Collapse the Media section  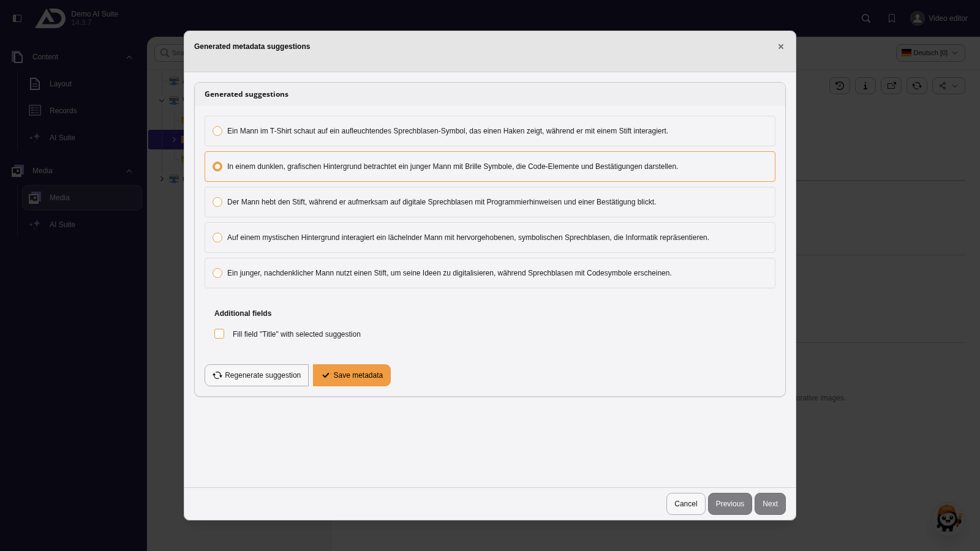point(129,171)
